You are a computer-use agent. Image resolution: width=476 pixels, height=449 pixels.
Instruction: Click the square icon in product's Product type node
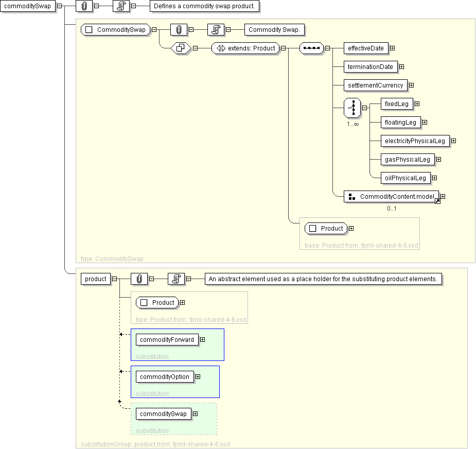tap(144, 303)
